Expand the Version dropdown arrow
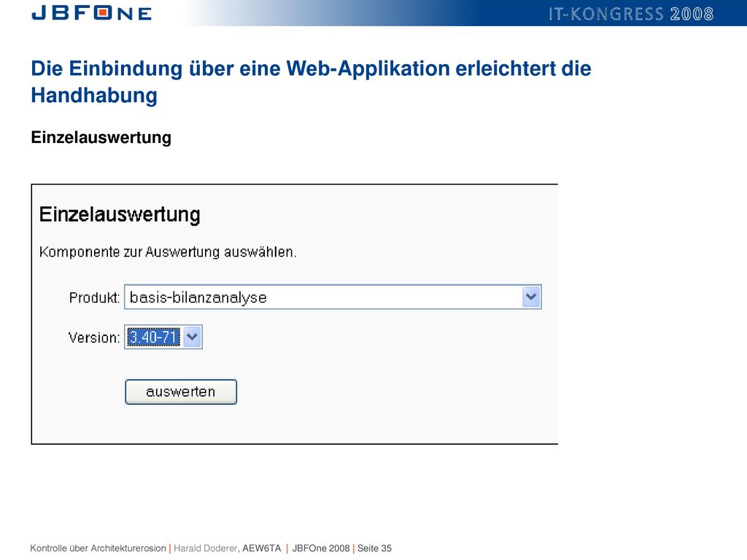Image resolution: width=747 pixels, height=560 pixels. click(192, 337)
